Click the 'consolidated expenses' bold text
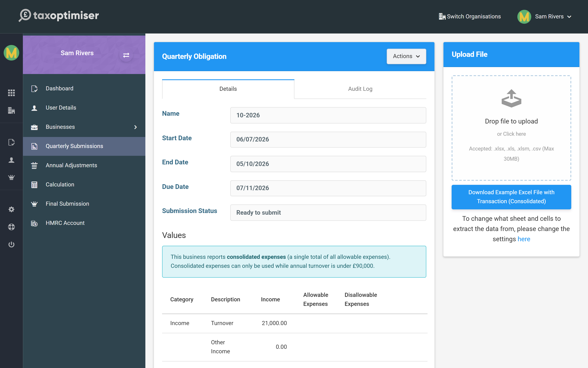Image resolution: width=588 pixels, height=368 pixels. (x=256, y=257)
